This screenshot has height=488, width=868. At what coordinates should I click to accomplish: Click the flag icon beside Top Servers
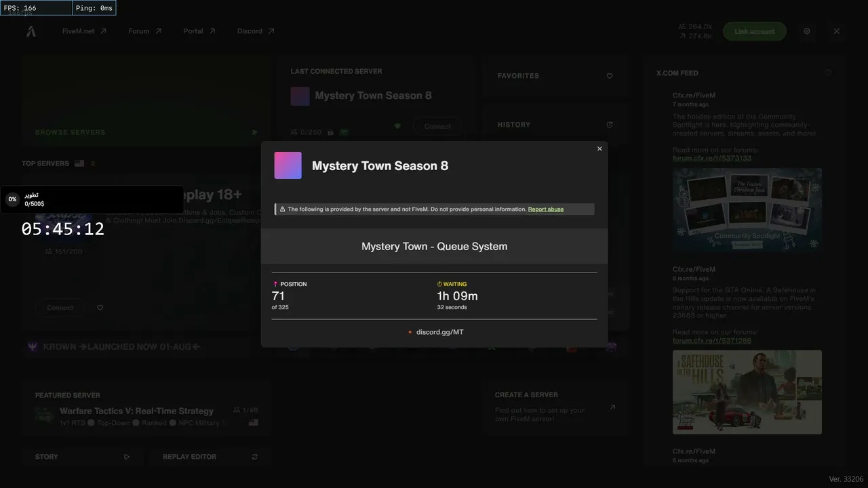pos(79,163)
